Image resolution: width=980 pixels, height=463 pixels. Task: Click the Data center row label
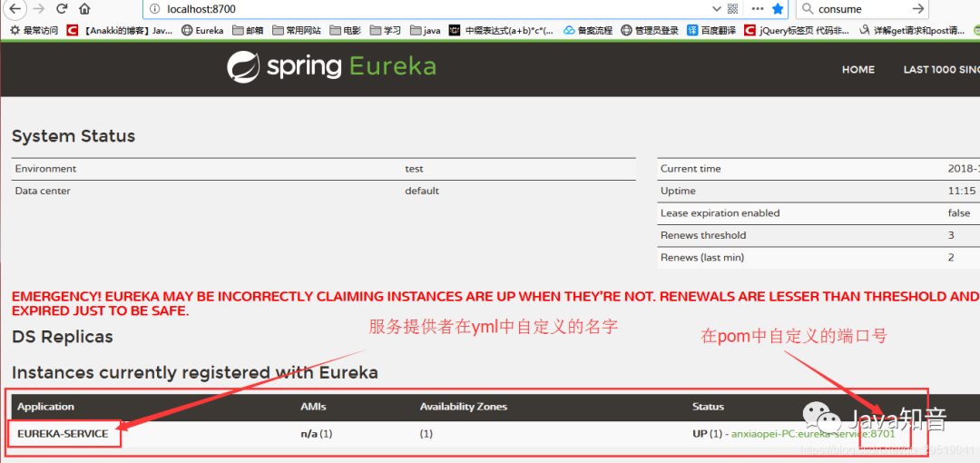pos(43,191)
